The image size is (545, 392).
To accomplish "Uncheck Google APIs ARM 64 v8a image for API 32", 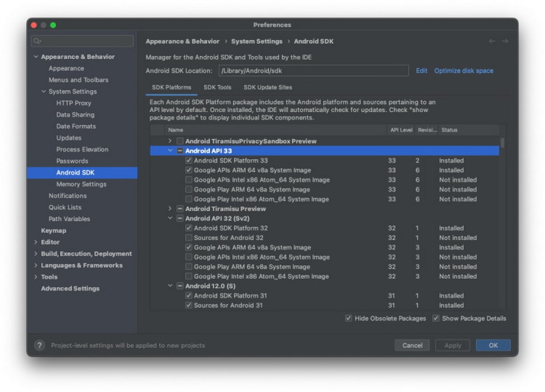I will [x=188, y=247].
